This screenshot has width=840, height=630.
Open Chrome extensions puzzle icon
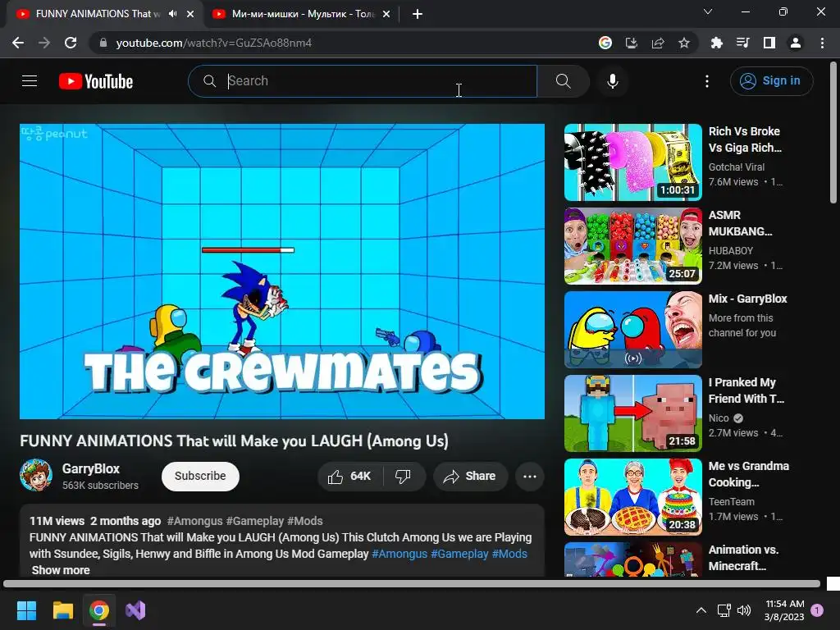click(x=717, y=43)
